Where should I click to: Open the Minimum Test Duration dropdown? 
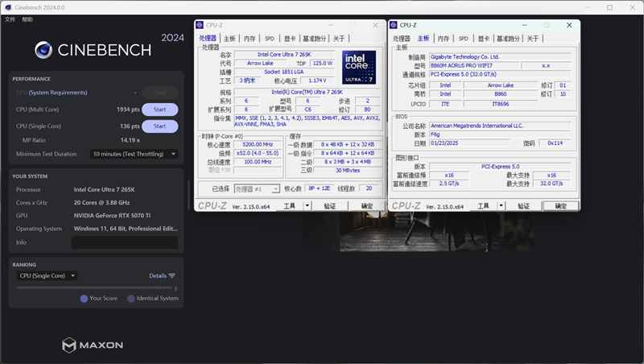click(x=134, y=154)
